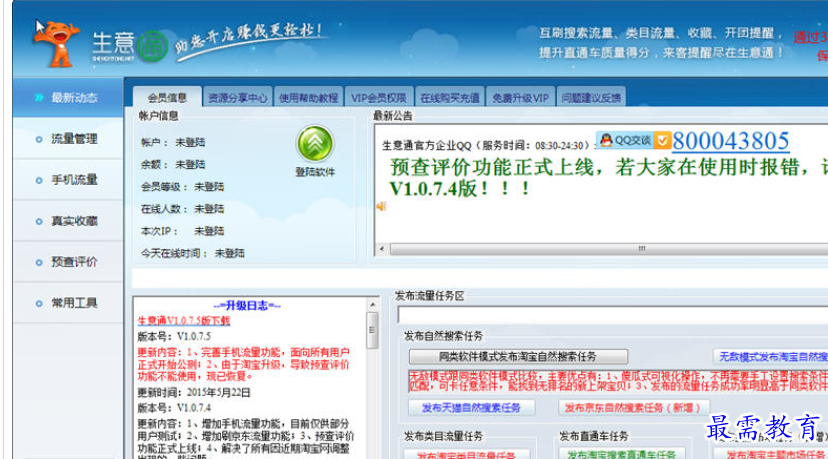Select 真实收藏 sidebar item
The width and height of the screenshot is (828, 459).
pos(69,221)
